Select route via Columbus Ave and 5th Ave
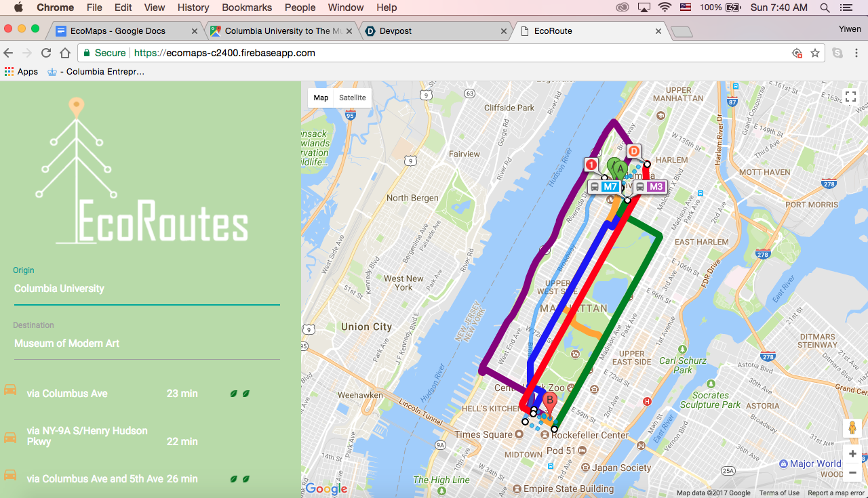The width and height of the screenshot is (868, 498). click(x=95, y=478)
